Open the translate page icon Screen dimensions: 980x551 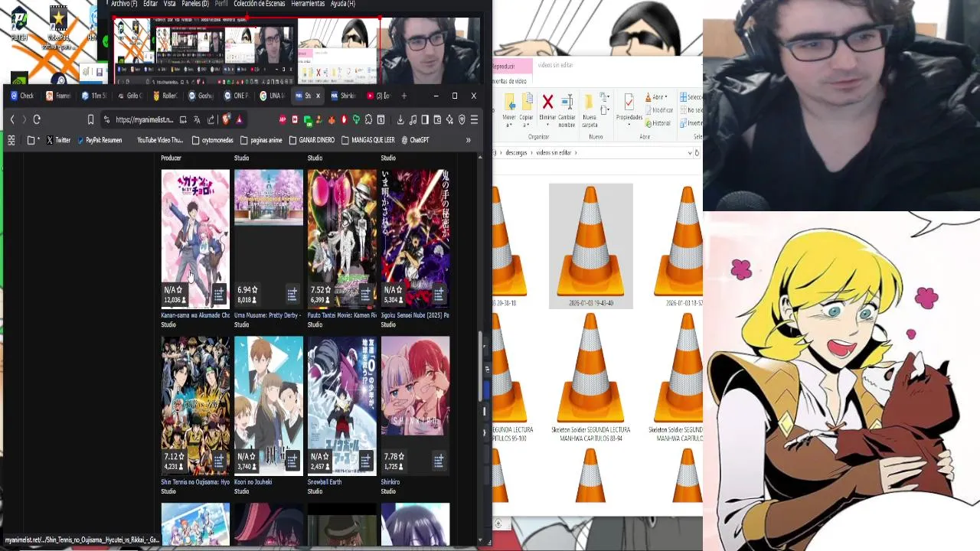tap(197, 119)
